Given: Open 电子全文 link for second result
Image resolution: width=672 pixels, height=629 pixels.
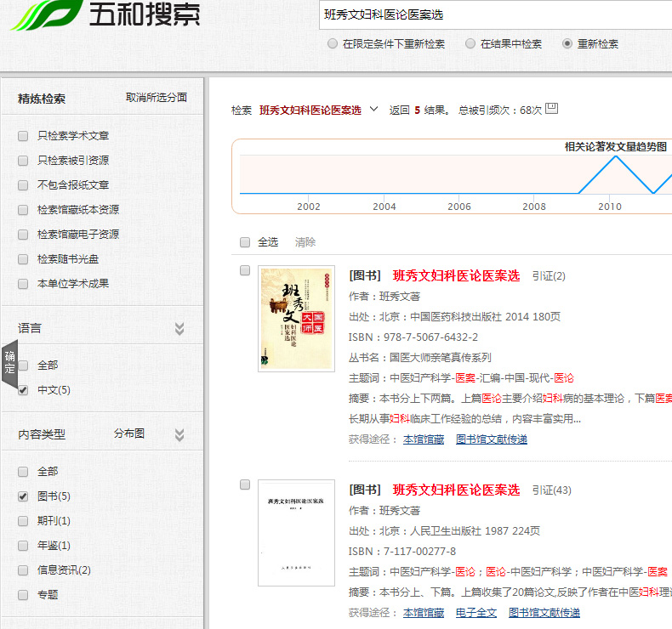Looking at the screenshot, I should point(476,613).
